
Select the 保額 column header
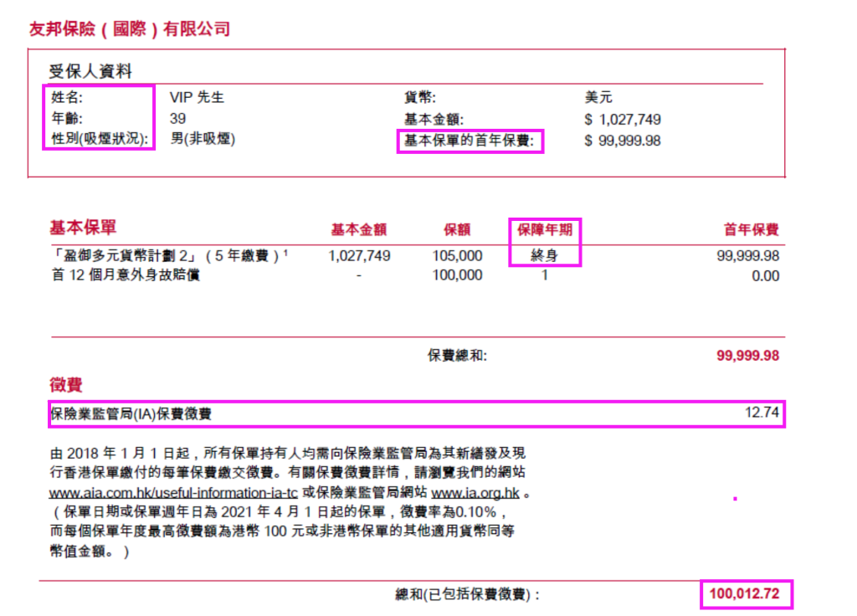457,229
